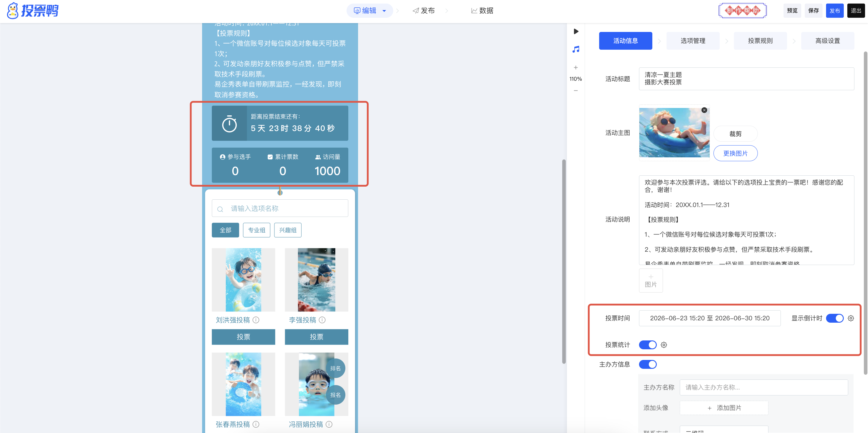Go to the 发布 step
The height and width of the screenshot is (433, 868).
pyautogui.click(x=424, y=11)
